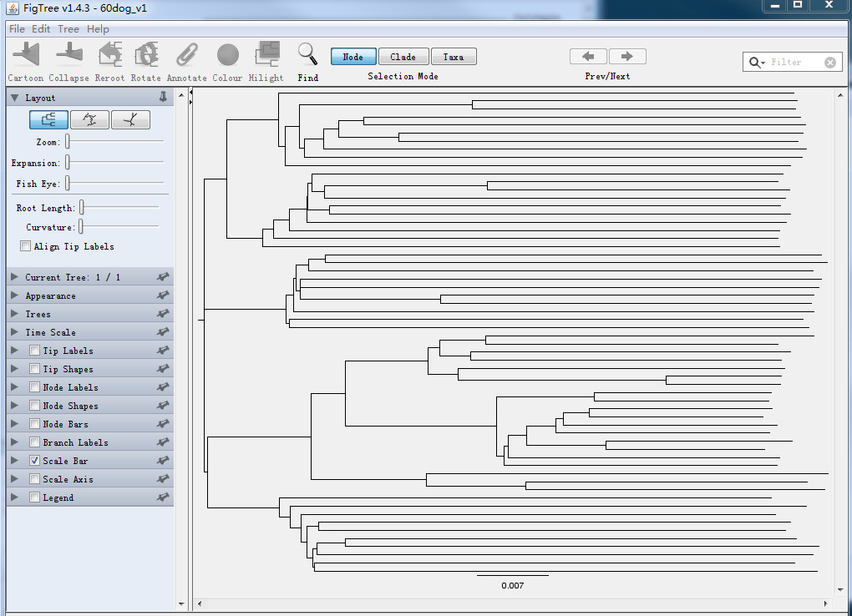This screenshot has width=852, height=616.
Task: Enable the Node Shapes checkbox
Action: (x=34, y=405)
